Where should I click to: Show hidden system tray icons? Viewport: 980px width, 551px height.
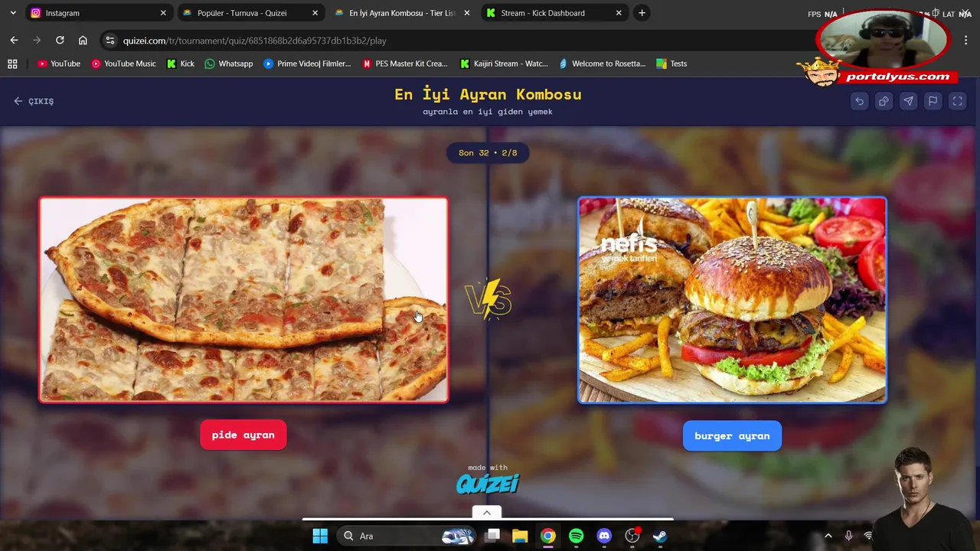[x=828, y=536]
